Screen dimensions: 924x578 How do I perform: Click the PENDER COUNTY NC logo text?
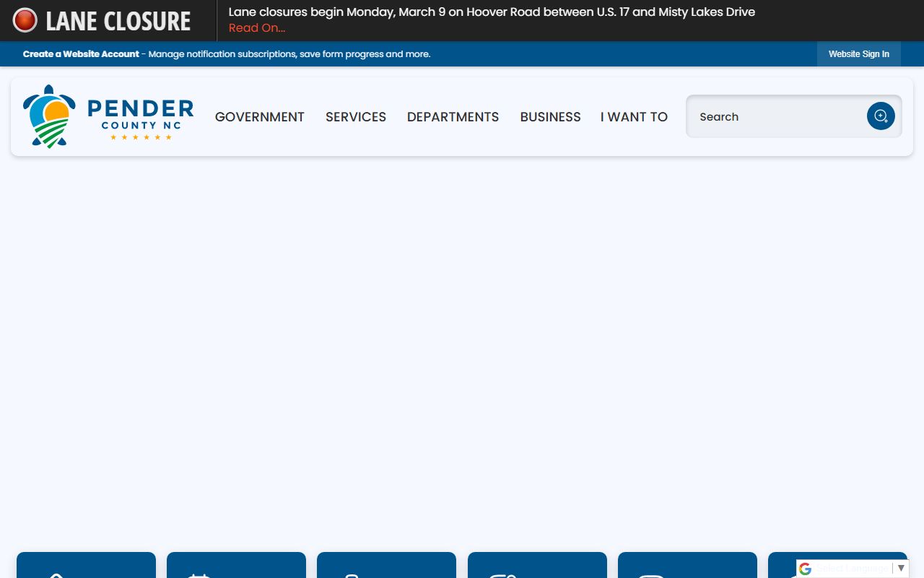pos(140,116)
